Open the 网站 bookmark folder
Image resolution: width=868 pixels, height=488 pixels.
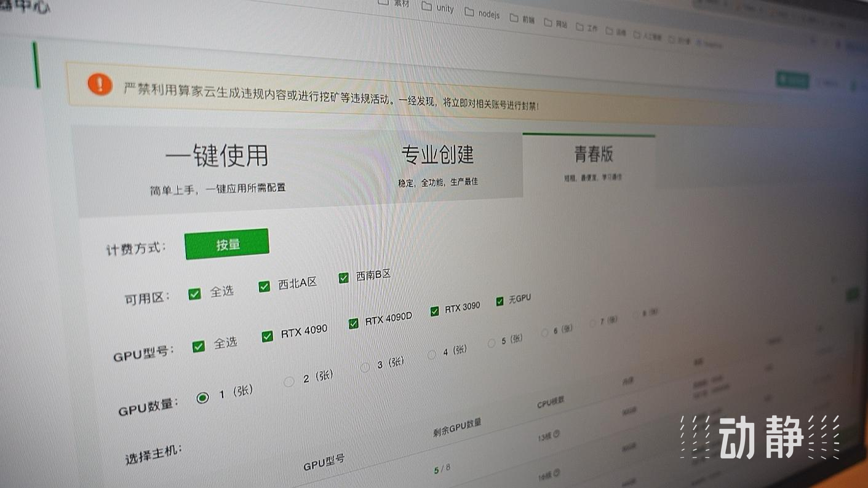pyautogui.click(x=556, y=23)
